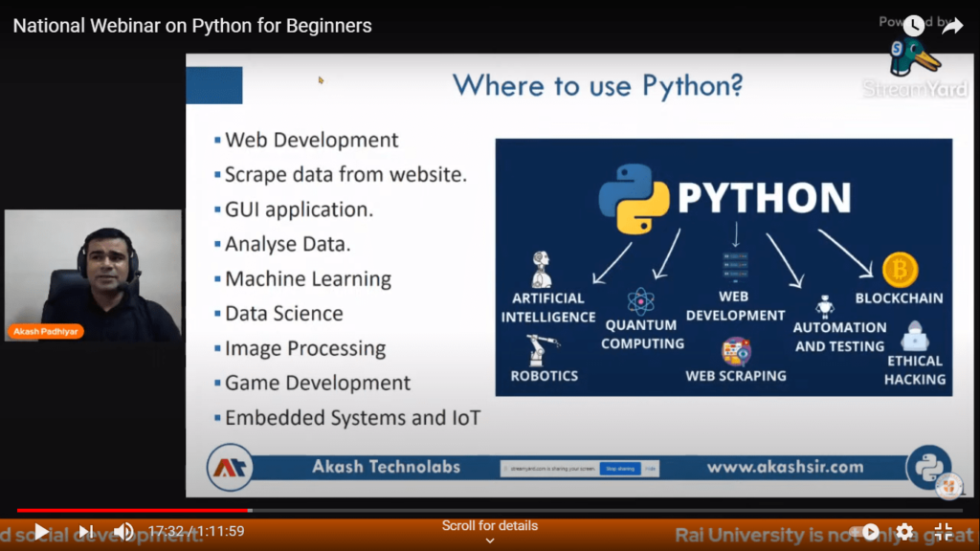Click the presenter webcam thumbnail
The height and width of the screenshot is (551, 980).
coord(93,275)
